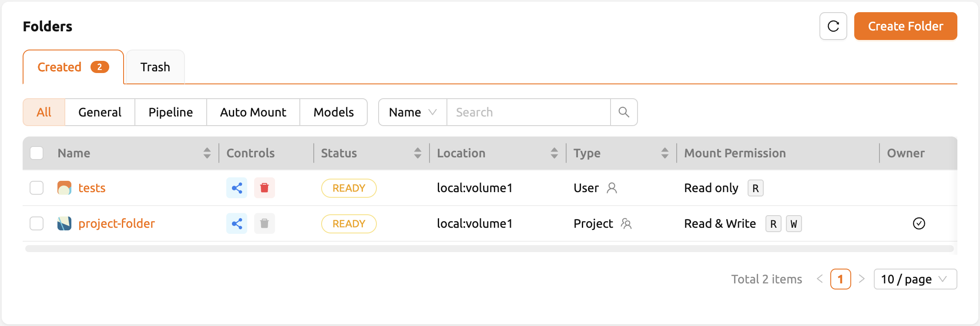Screen dimensions: 980x326
Task: Click the horizontal table scrollbar
Action: [x=490, y=249]
